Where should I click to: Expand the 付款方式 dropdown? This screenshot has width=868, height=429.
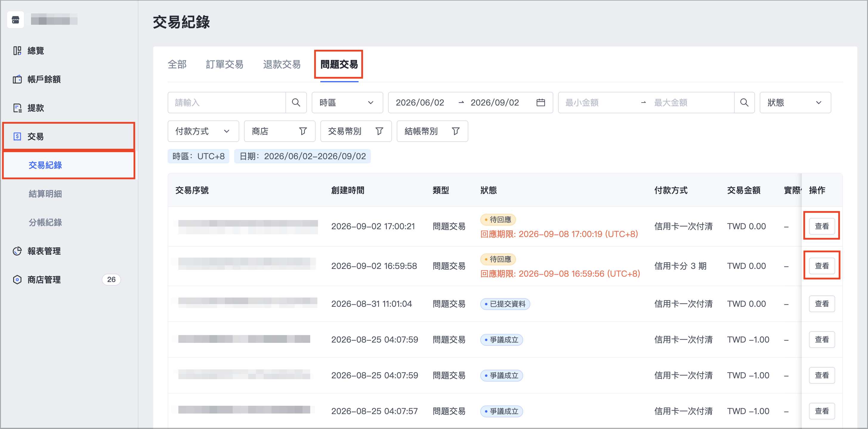[203, 131]
